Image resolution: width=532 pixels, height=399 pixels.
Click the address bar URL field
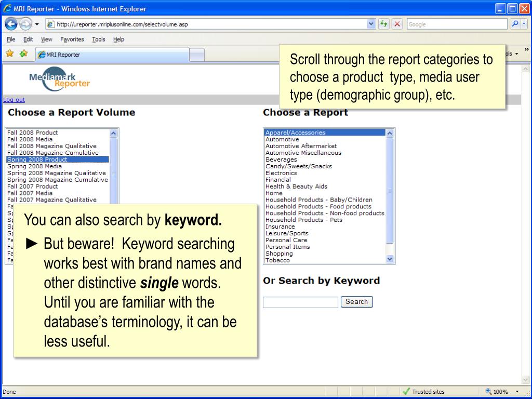click(x=207, y=24)
